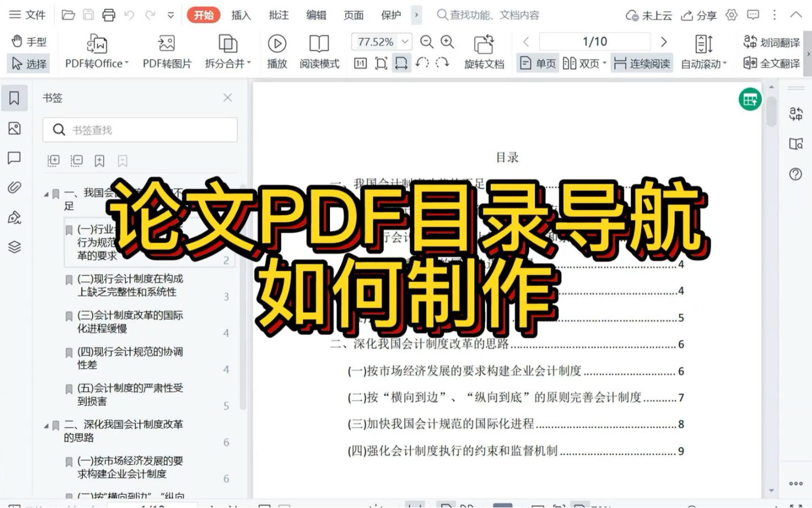Click 全文翻译 full text translation
This screenshot has width=812, height=508.
(771, 63)
